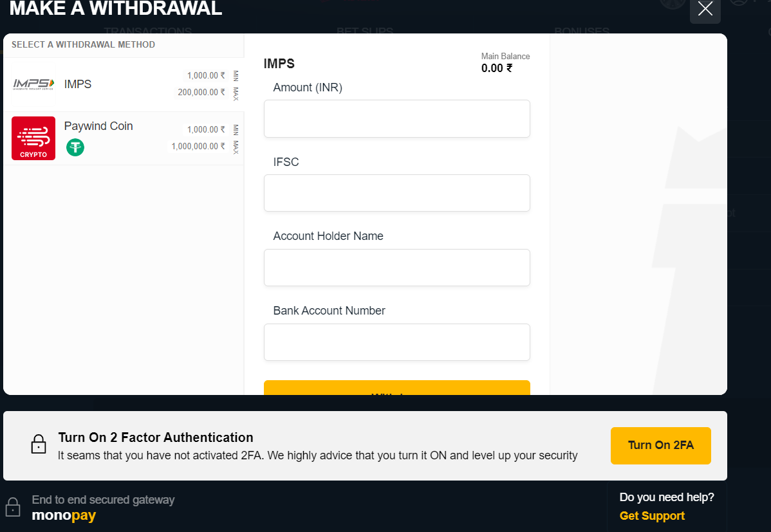Screen dimensions: 771x532
Task: Select the Paywind Coin crypto logo
Action: (x=33, y=138)
